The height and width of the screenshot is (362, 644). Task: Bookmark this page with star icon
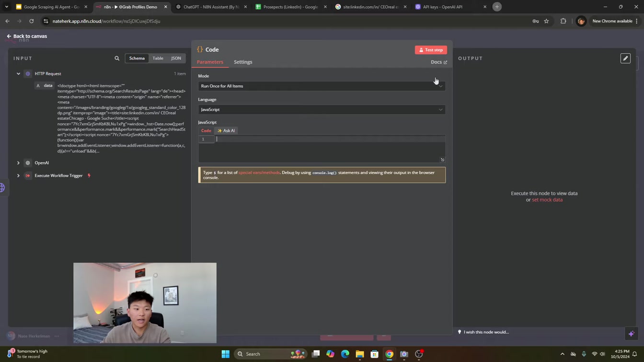tap(546, 21)
